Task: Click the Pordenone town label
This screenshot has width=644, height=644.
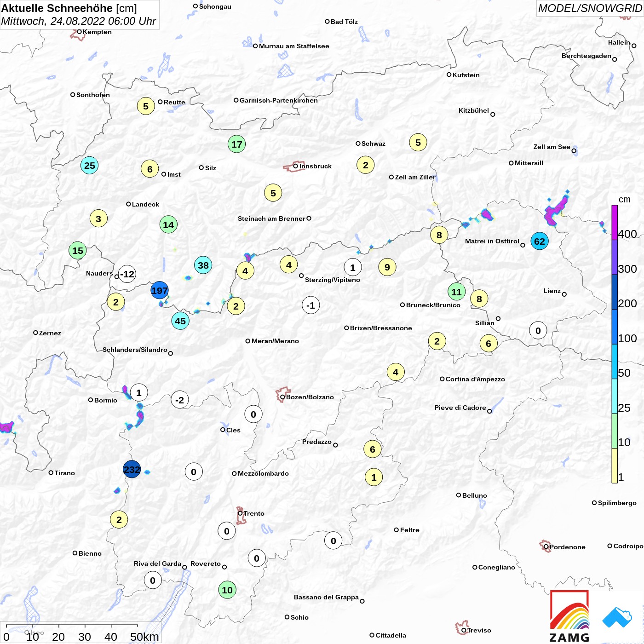Action: (568, 547)
